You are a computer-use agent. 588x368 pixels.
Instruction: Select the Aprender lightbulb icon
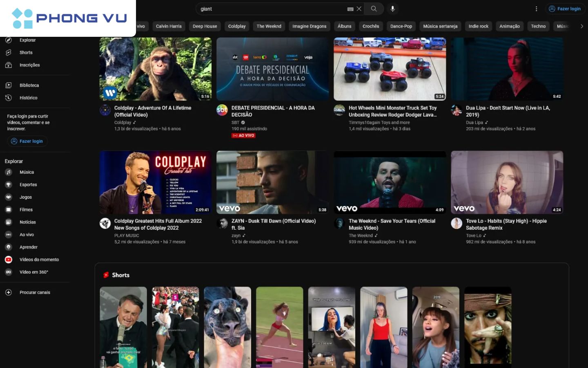pyautogui.click(x=8, y=247)
